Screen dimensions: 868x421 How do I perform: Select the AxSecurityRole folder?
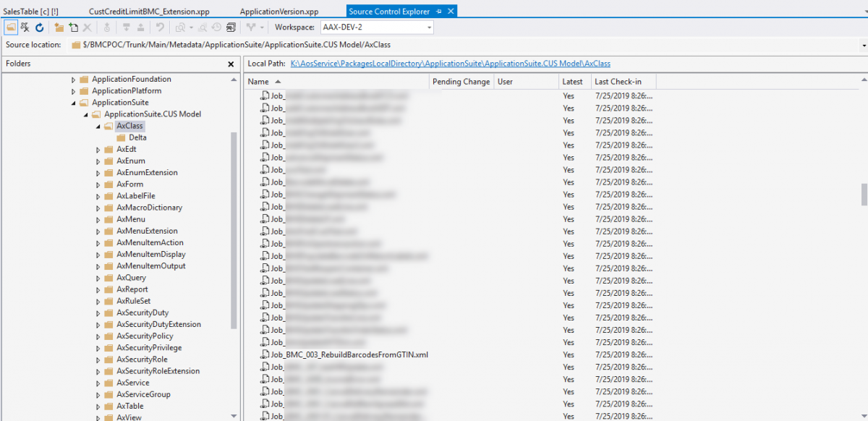point(141,360)
